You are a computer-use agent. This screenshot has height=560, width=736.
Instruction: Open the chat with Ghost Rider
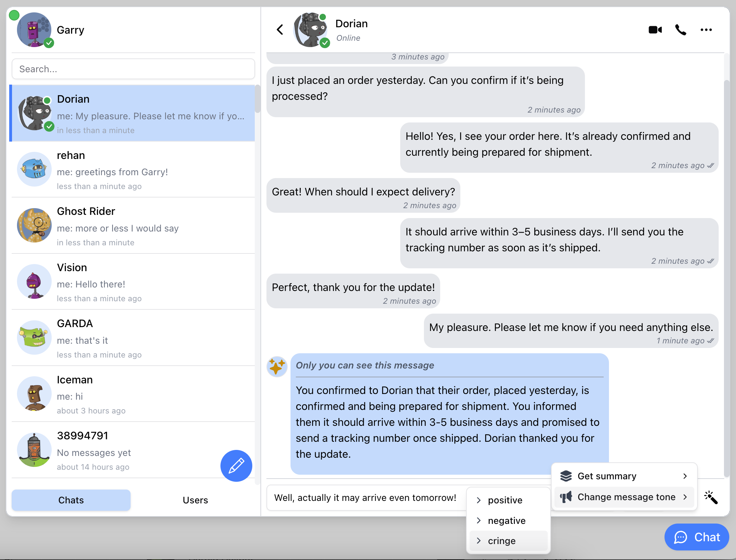pyautogui.click(x=133, y=226)
